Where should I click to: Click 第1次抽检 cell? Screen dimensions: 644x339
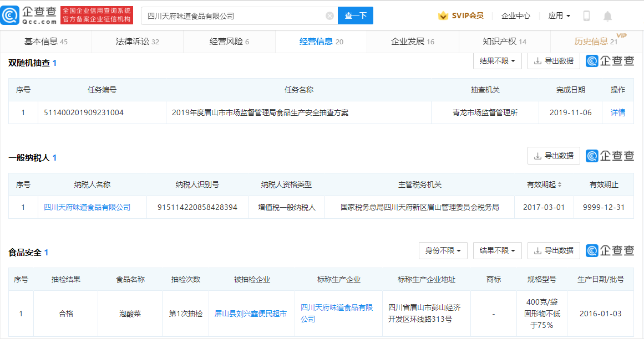point(186,314)
